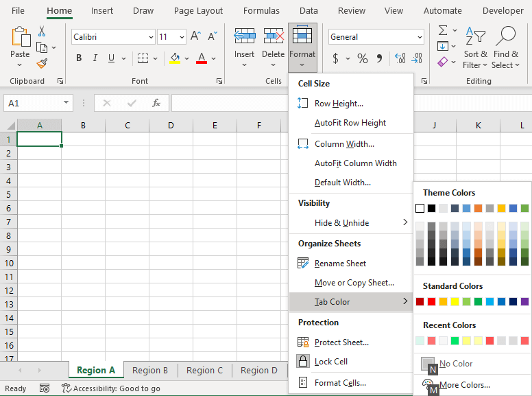Activate the Format Painter brush
Viewport: 532px width, 396px height.
[x=42, y=63]
